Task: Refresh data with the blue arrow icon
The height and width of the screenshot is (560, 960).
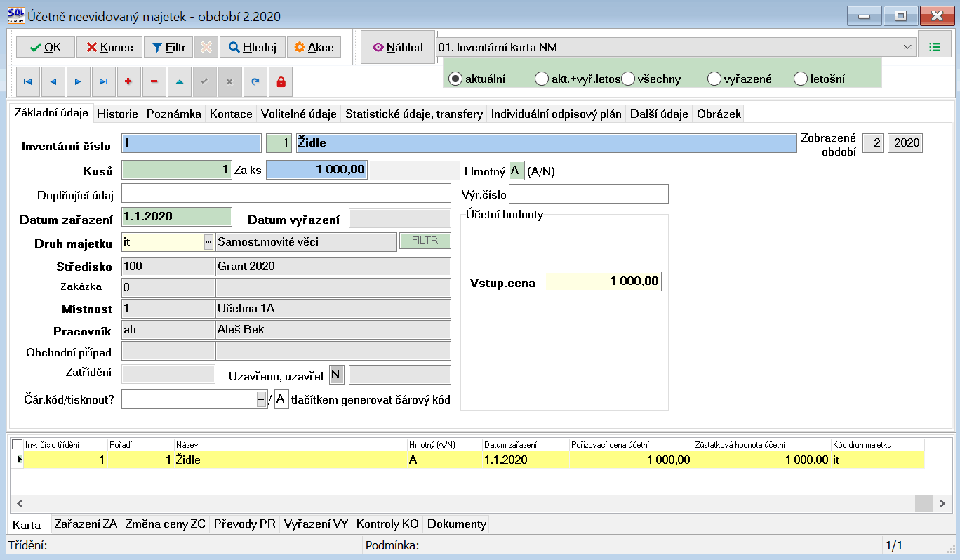Action: (x=255, y=81)
